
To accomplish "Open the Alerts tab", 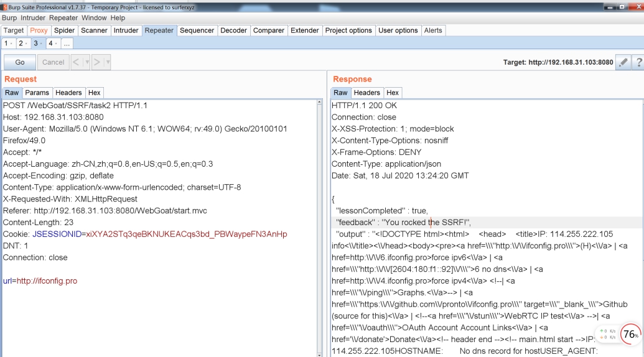I will click(433, 30).
